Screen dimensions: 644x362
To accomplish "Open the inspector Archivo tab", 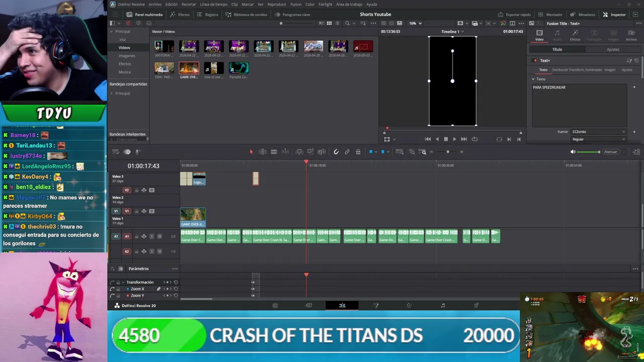I will [x=631, y=35].
